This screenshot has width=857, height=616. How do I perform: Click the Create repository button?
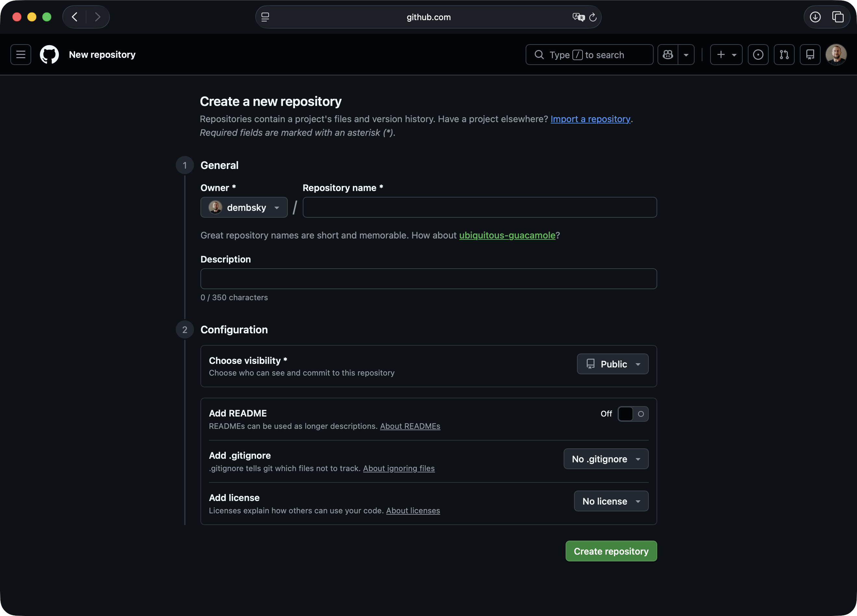click(x=611, y=551)
